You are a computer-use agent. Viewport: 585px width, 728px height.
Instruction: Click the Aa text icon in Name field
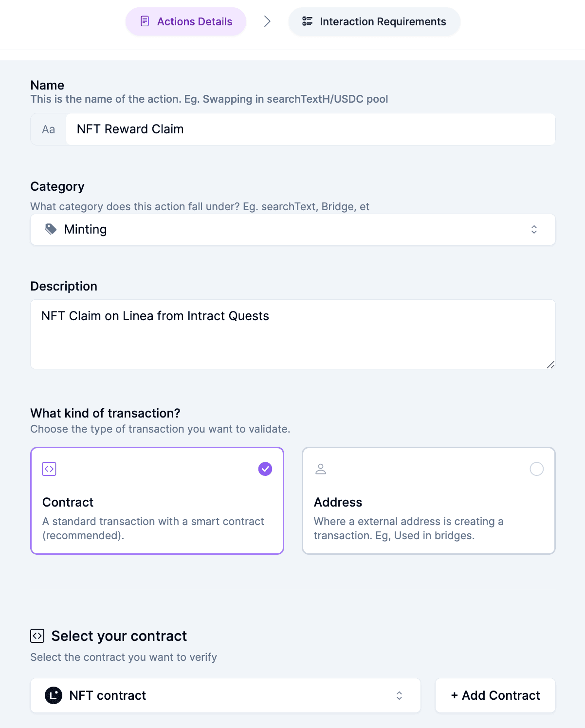48,129
